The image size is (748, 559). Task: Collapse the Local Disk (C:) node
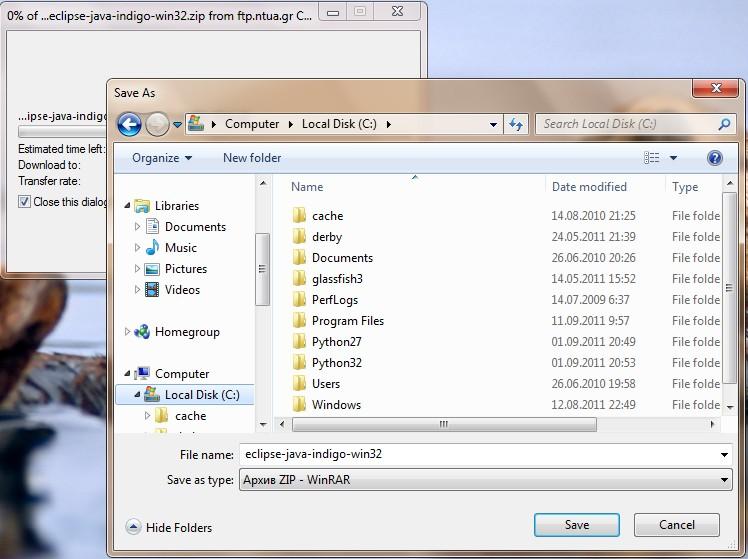click(x=137, y=394)
